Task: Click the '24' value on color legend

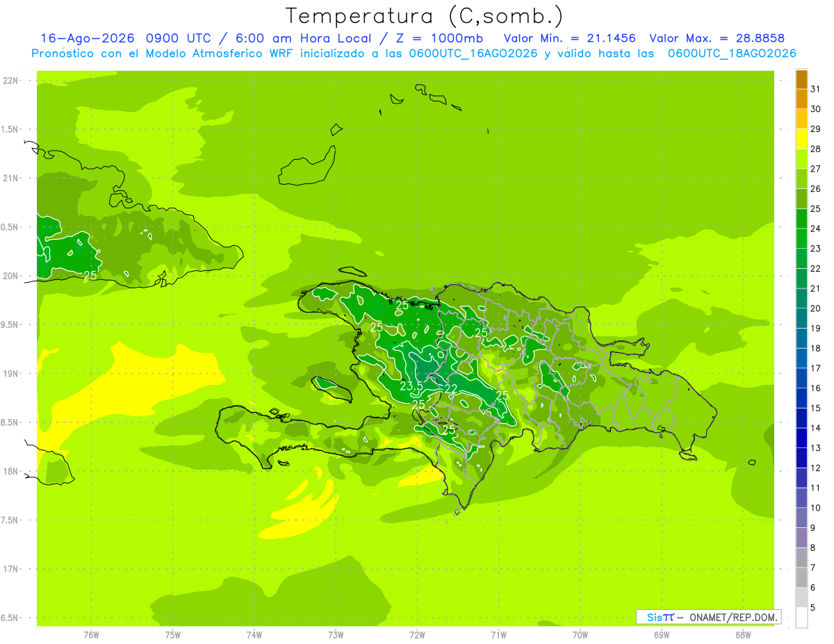Action: 815,228
